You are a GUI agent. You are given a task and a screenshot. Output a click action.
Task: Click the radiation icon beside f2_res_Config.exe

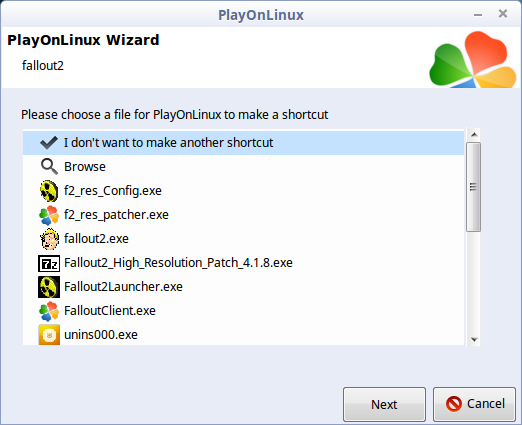point(49,191)
